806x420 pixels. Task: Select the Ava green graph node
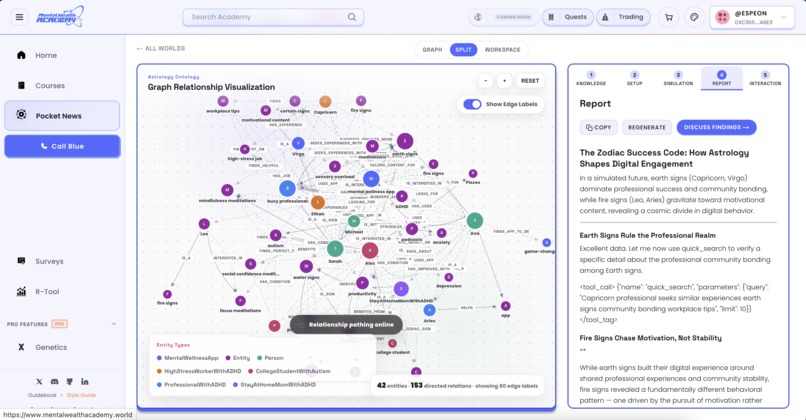pyautogui.click(x=475, y=221)
